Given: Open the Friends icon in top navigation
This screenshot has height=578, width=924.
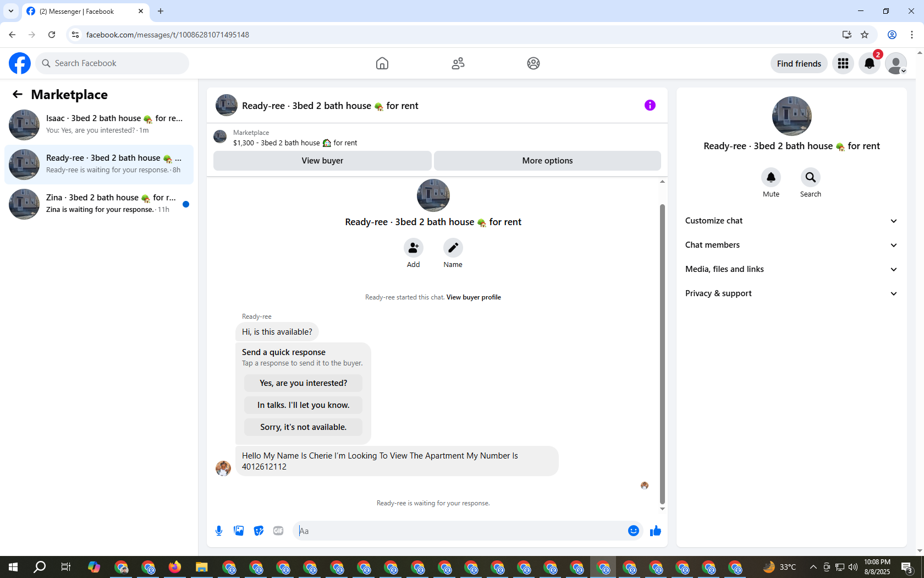Looking at the screenshot, I should (458, 63).
